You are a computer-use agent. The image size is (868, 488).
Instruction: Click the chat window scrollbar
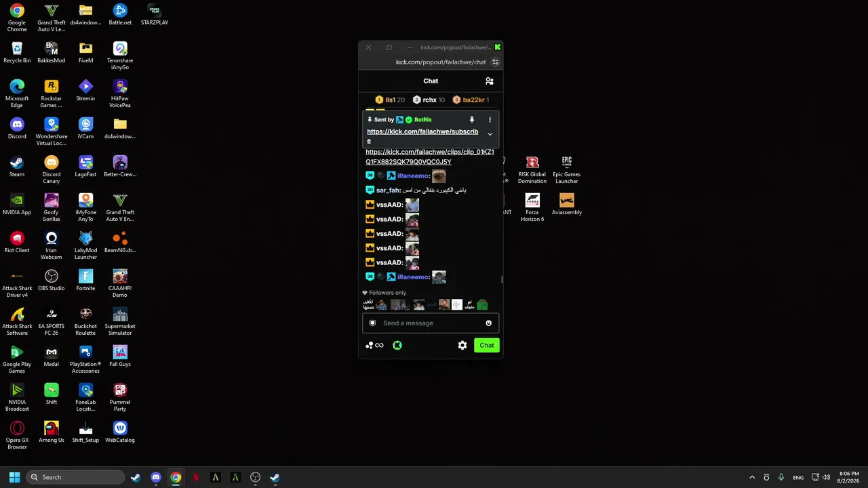click(502, 279)
